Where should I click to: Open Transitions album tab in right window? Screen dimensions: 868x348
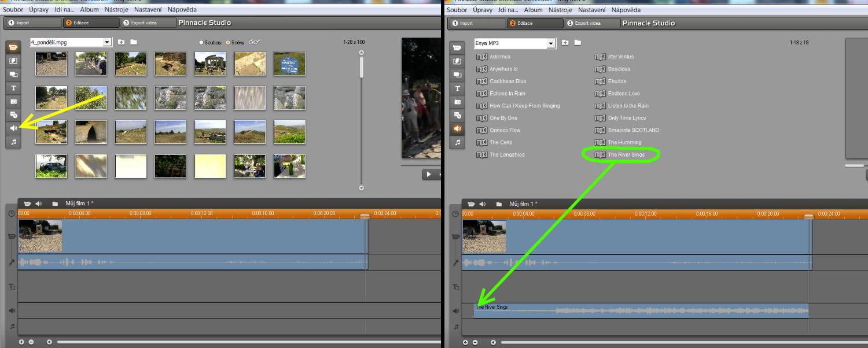pos(457,61)
